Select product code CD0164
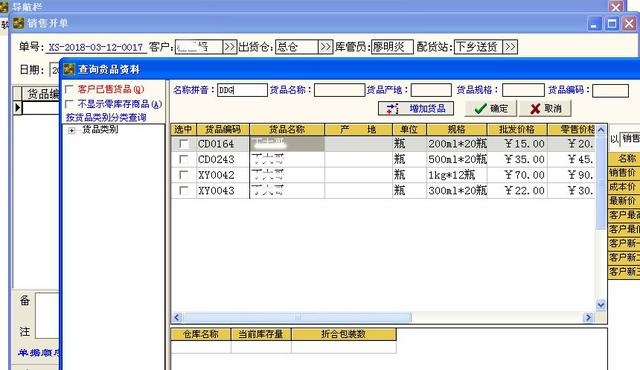640x370 pixels. coord(223,144)
